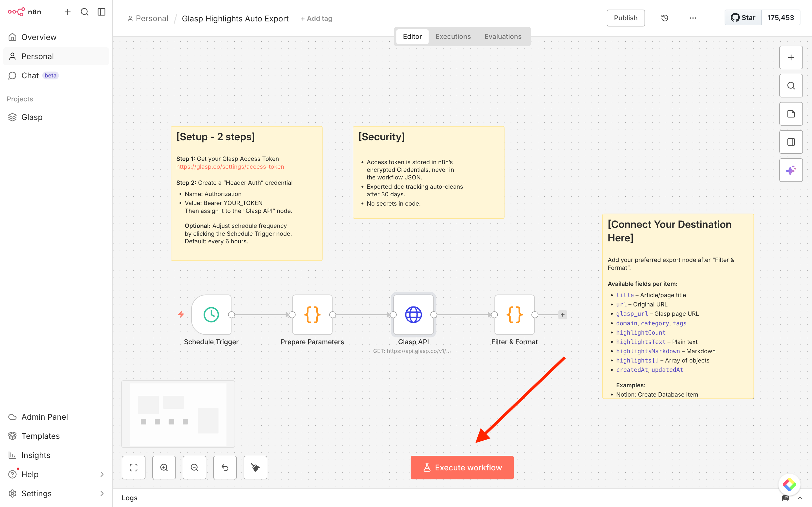Select the Glasp API globe node
Viewport: 812px width, 507px height.
413,315
